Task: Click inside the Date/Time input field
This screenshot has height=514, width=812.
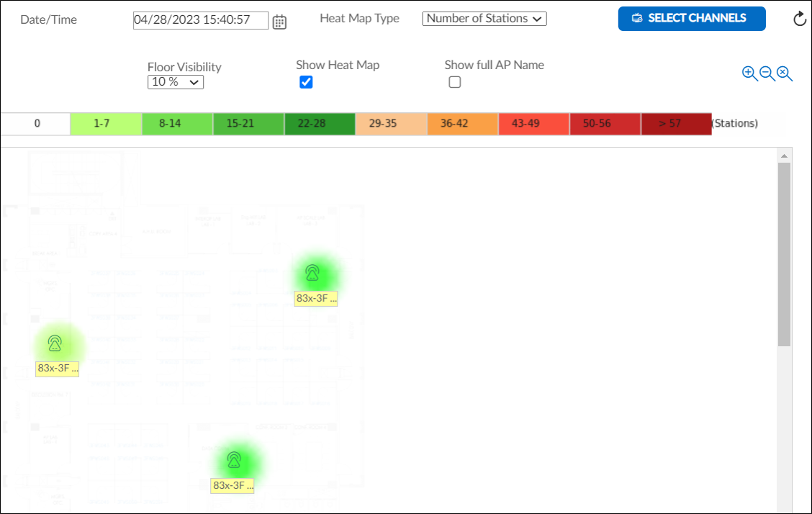Action: pyautogui.click(x=200, y=20)
